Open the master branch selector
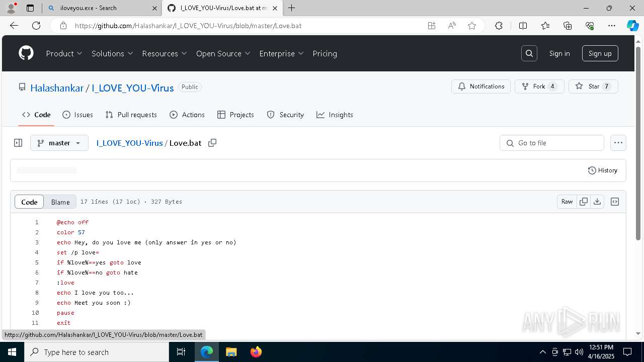 coord(59,143)
